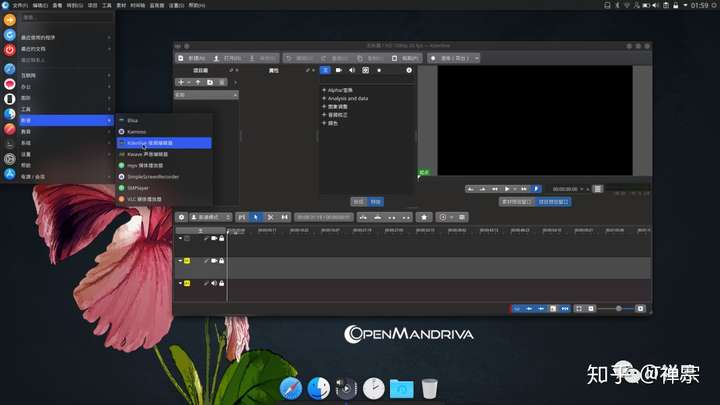The width and height of the screenshot is (720, 405).
Task: Switch to the 素材监视窗口 clip monitor tab
Action: 517,202
